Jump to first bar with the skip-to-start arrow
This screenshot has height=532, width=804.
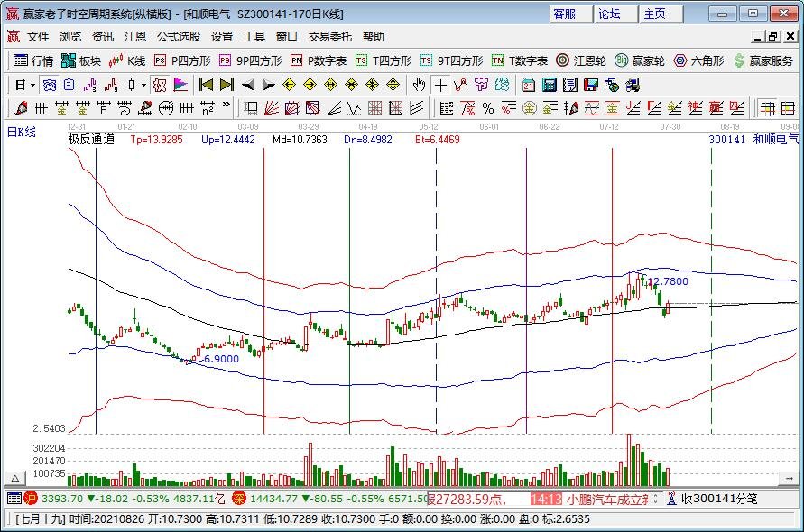click(x=206, y=85)
